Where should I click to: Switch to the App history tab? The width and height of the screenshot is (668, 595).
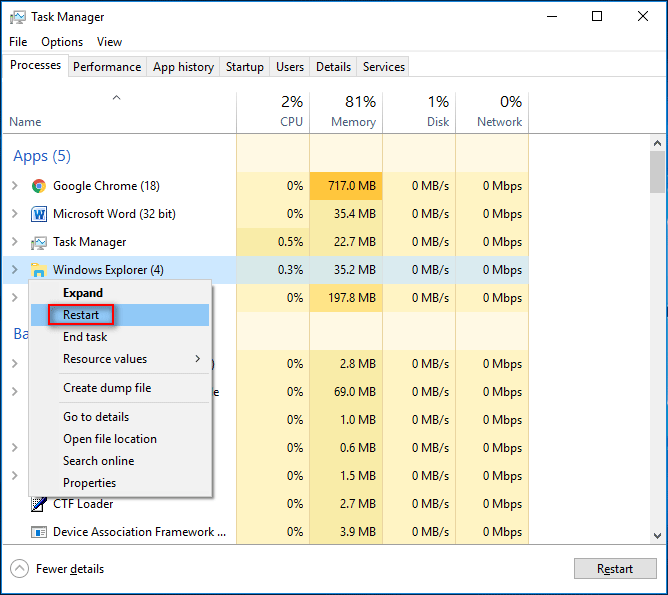coord(183,67)
